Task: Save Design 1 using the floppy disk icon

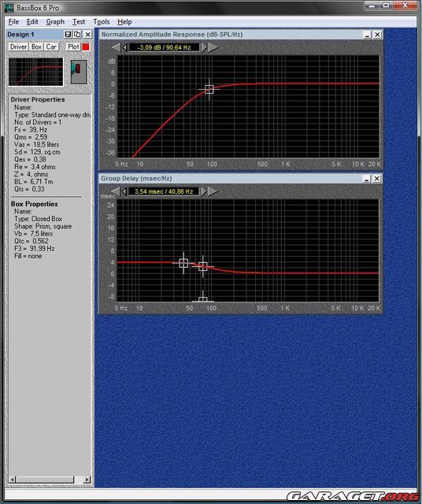Action: (x=68, y=35)
